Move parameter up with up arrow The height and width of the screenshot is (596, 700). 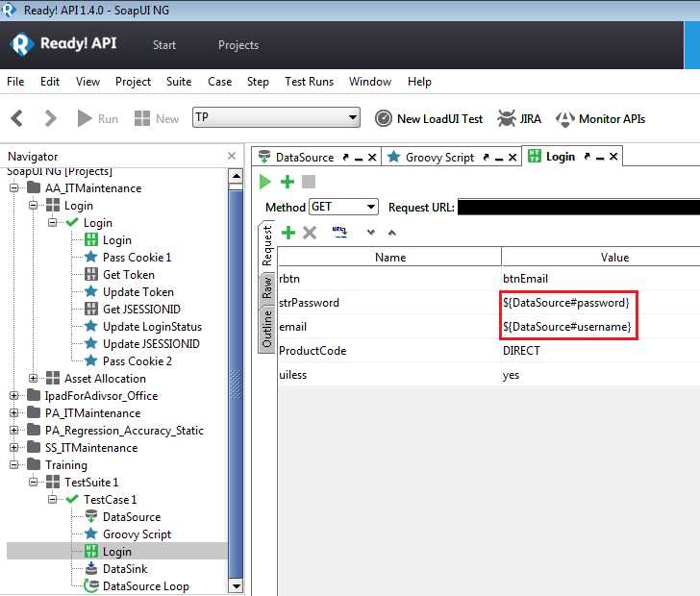tap(392, 233)
